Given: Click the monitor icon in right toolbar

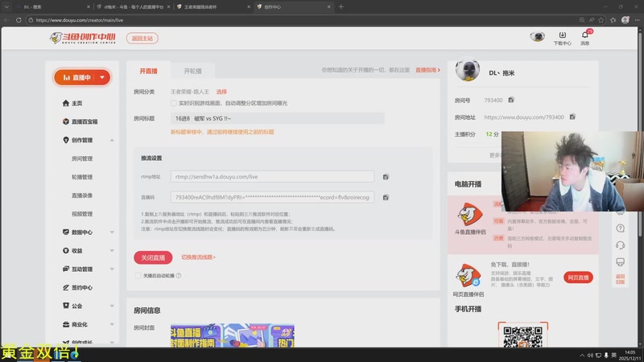Looking at the screenshot, I should (620, 262).
